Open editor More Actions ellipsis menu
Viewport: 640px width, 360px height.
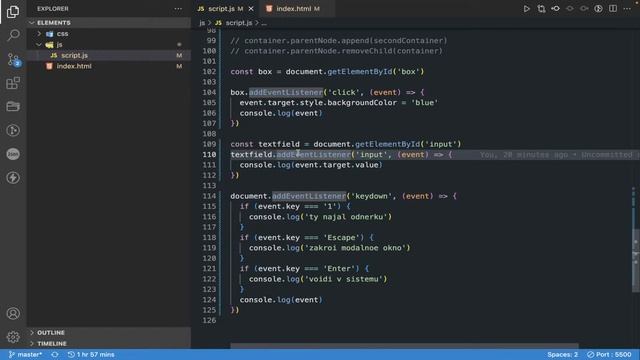[627, 9]
